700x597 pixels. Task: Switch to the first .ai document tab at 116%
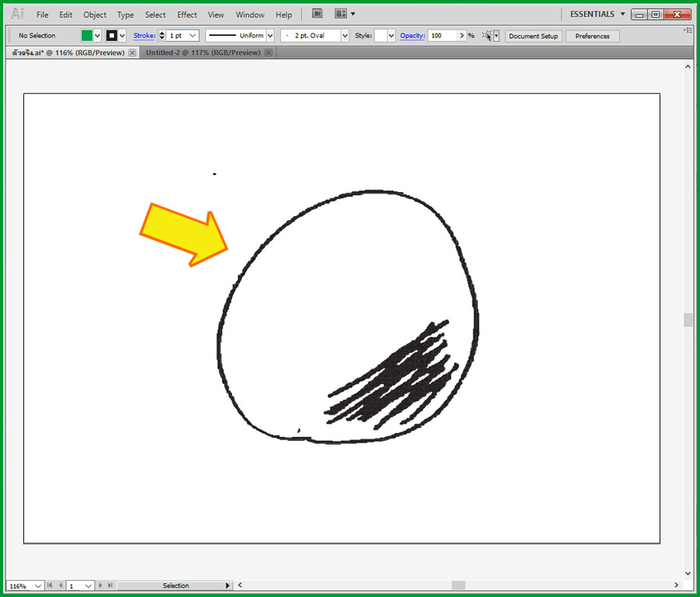[x=68, y=53]
